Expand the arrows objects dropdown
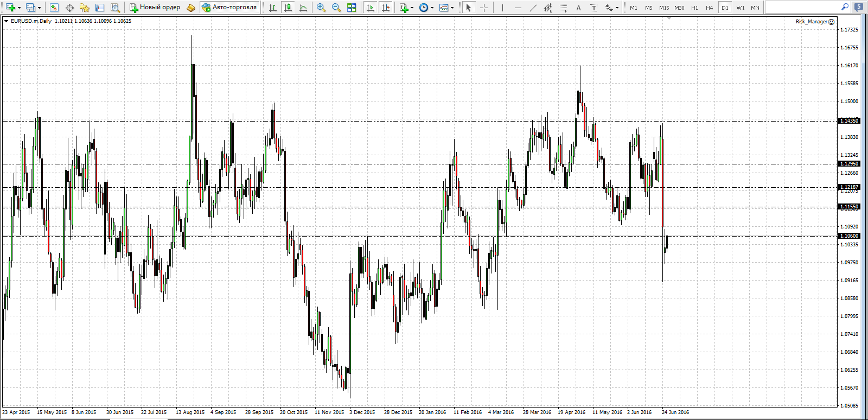The height and width of the screenshot is (420, 868). (617, 8)
